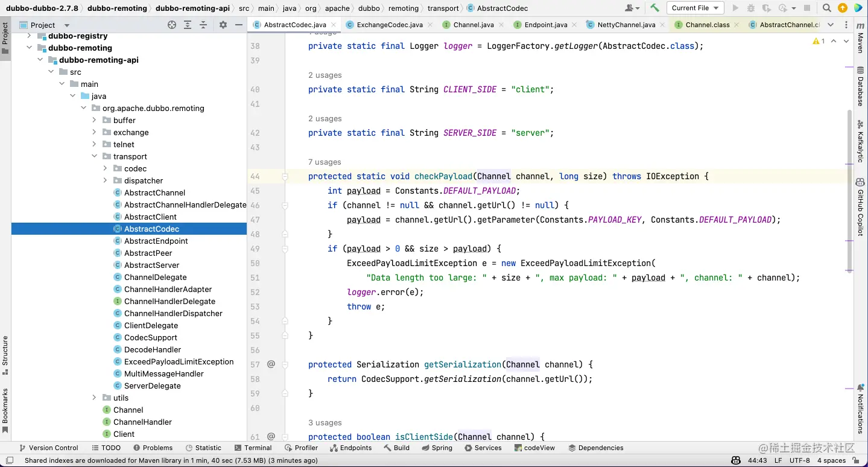Collapse the dubbo-remoting-api module node
This screenshot has width=868, height=467.
pos(40,60)
